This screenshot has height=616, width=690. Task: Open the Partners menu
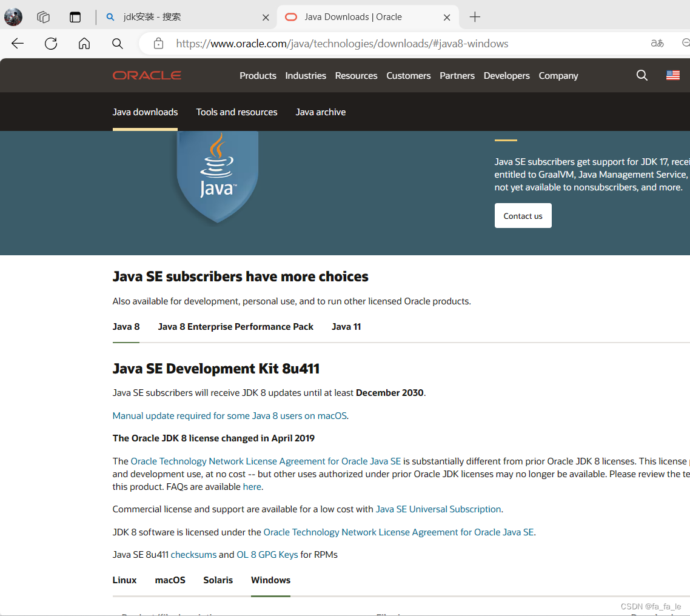457,76
